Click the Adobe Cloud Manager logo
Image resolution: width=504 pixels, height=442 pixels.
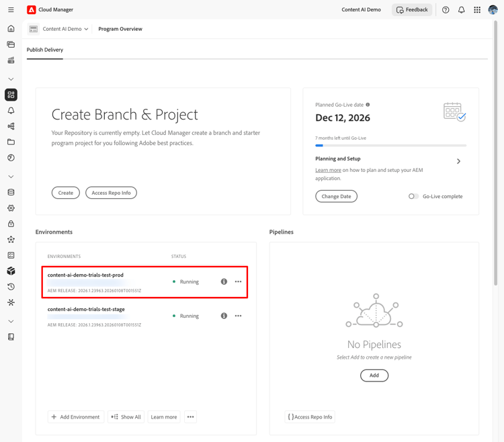point(31,9)
